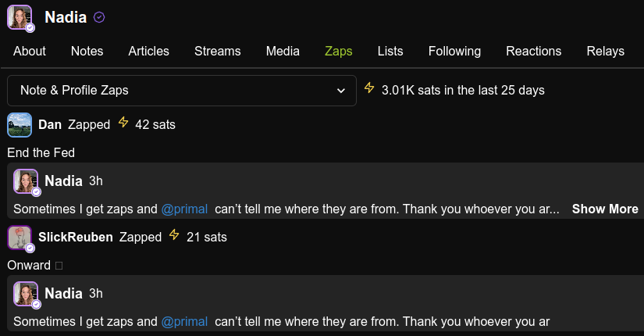The width and height of the screenshot is (644, 336).
Task: Open Dan's profile via his name
Action: pyautogui.click(x=50, y=125)
